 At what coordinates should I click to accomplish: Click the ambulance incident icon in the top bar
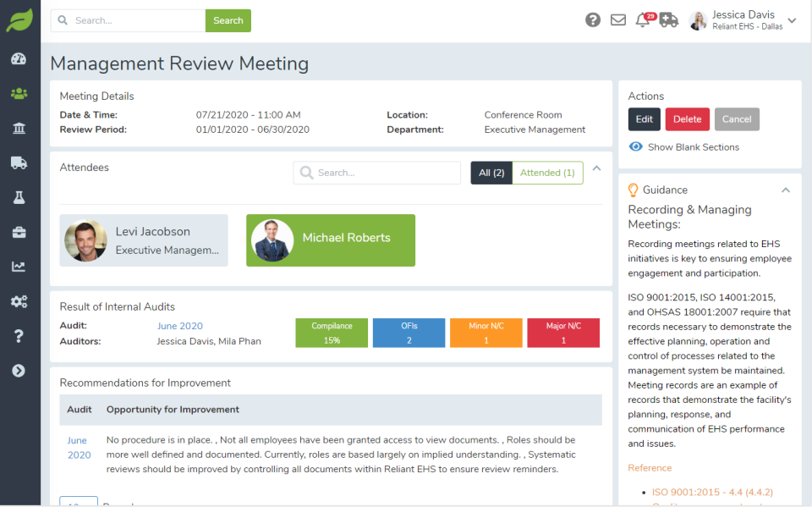(x=669, y=19)
